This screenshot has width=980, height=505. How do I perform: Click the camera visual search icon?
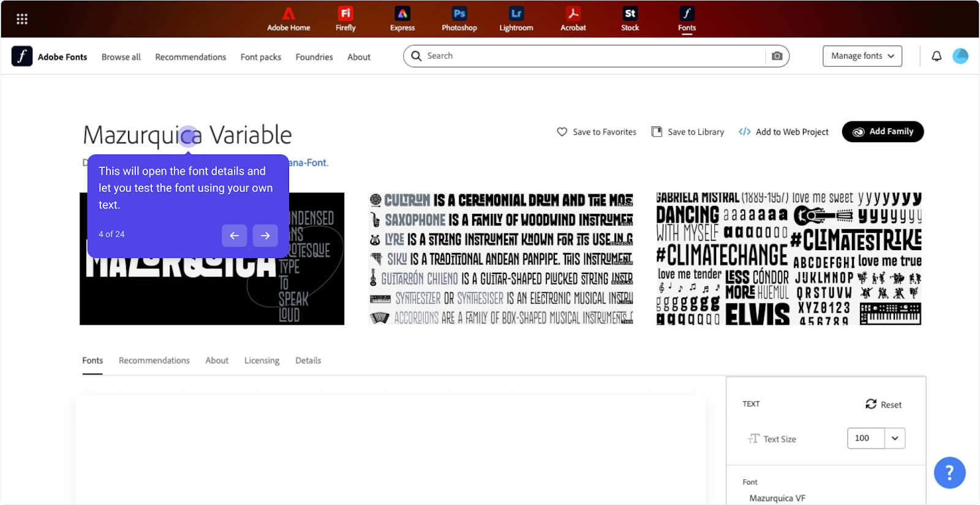777,56
